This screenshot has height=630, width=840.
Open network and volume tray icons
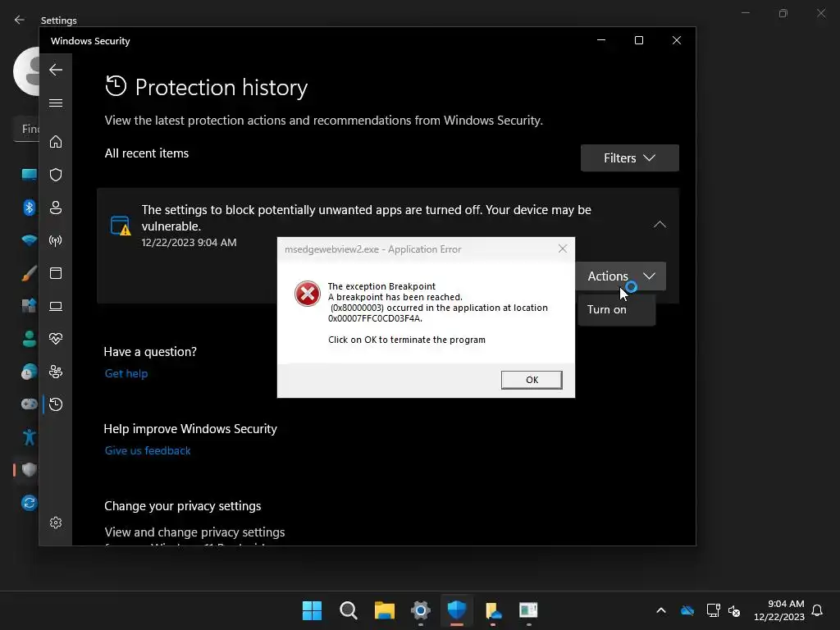click(724, 610)
